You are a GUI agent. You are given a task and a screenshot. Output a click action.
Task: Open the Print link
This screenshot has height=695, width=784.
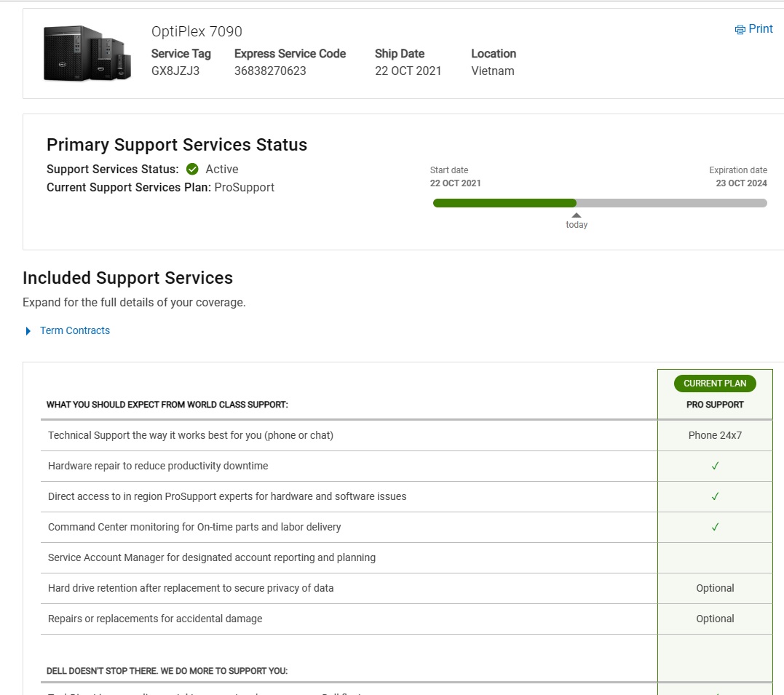pos(759,29)
